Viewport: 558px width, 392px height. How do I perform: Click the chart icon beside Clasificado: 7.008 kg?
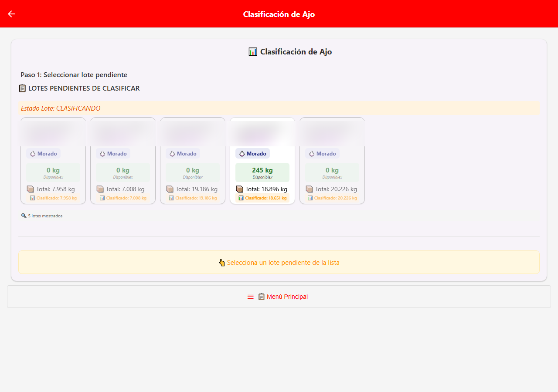point(102,198)
